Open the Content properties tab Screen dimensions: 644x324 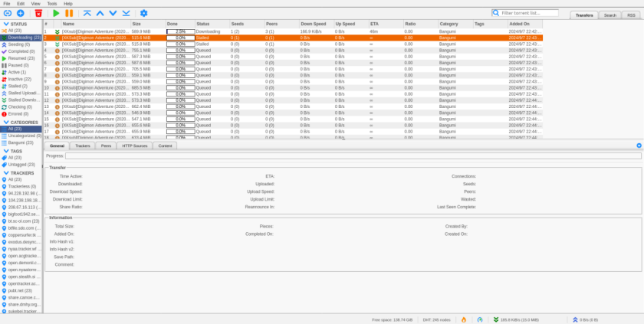(x=165, y=146)
